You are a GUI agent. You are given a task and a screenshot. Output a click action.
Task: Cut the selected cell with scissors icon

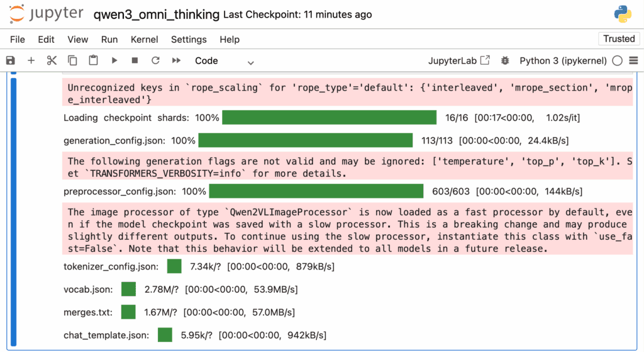pos(52,60)
